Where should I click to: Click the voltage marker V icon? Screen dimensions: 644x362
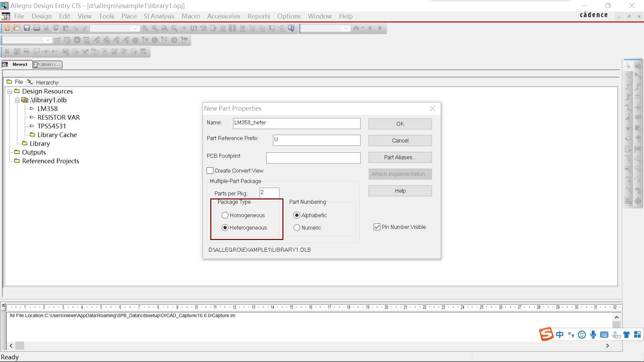(135, 40)
